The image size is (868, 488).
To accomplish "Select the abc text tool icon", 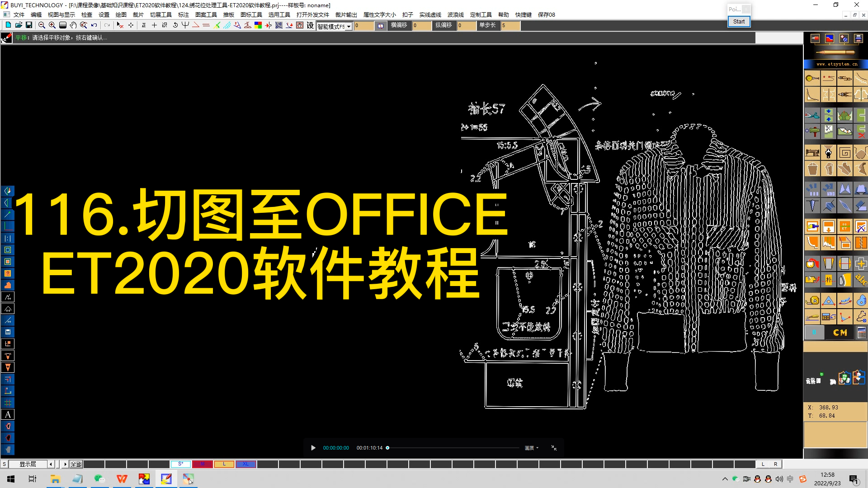I will [860, 280].
